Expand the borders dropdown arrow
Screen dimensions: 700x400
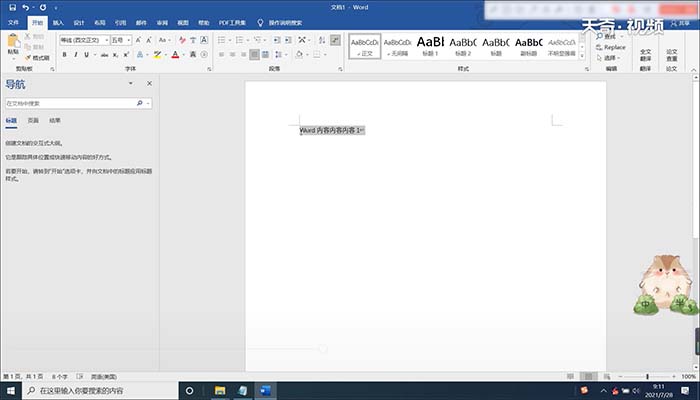(325, 54)
